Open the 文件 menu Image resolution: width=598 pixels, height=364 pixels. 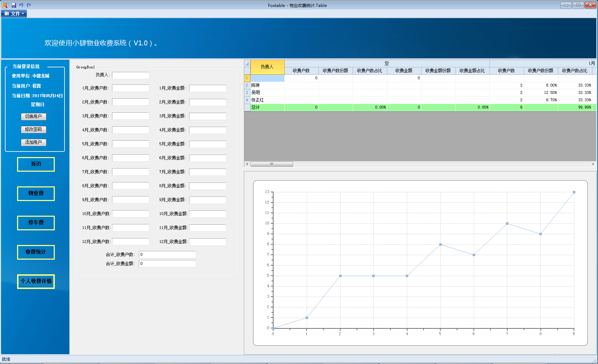[x=14, y=14]
